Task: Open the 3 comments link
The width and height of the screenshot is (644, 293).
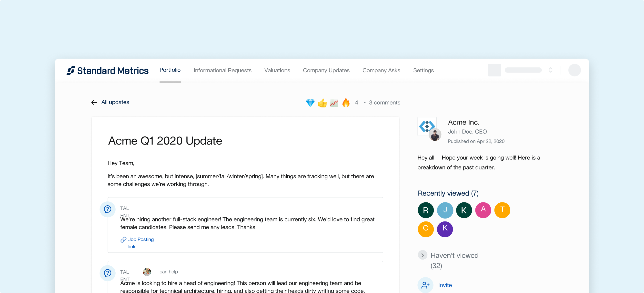Action: (384, 103)
